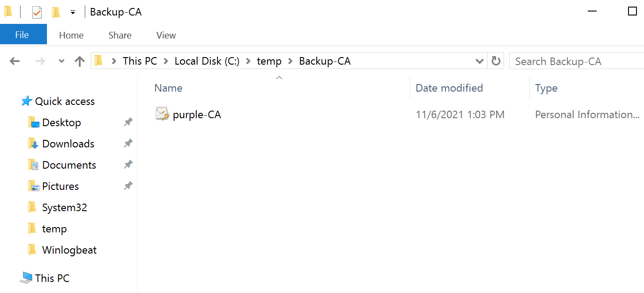Switch to the View ribbon tab
The height and width of the screenshot is (293, 644).
(166, 35)
